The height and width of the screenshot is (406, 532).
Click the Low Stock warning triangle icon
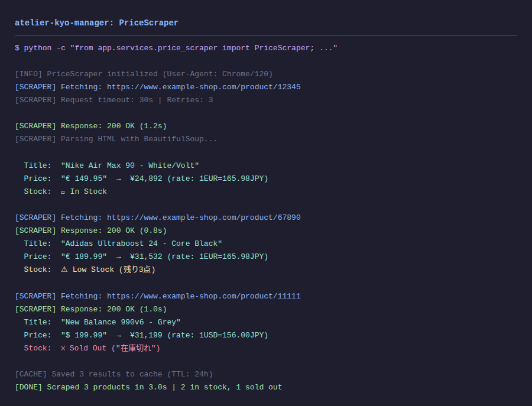tap(64, 269)
